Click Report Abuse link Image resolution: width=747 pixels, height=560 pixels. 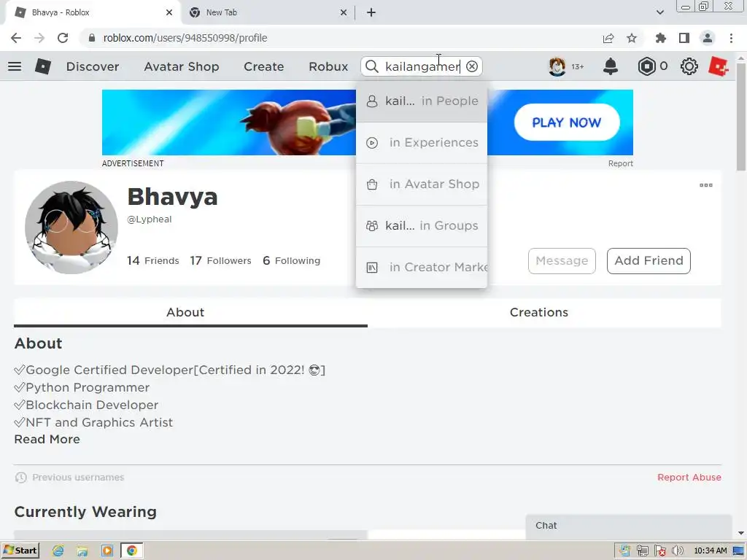tap(689, 477)
